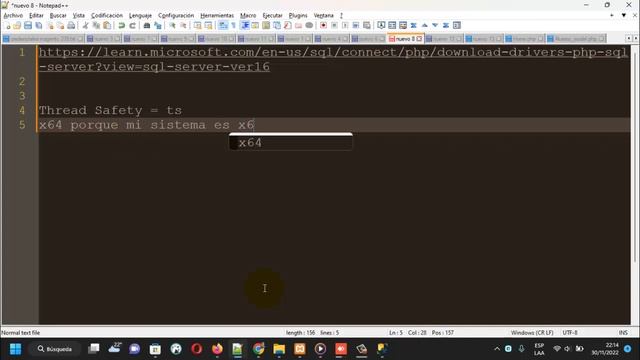The width and height of the screenshot is (640, 360).
Task: Close the nuevo 8 tab
Action: 419,39
